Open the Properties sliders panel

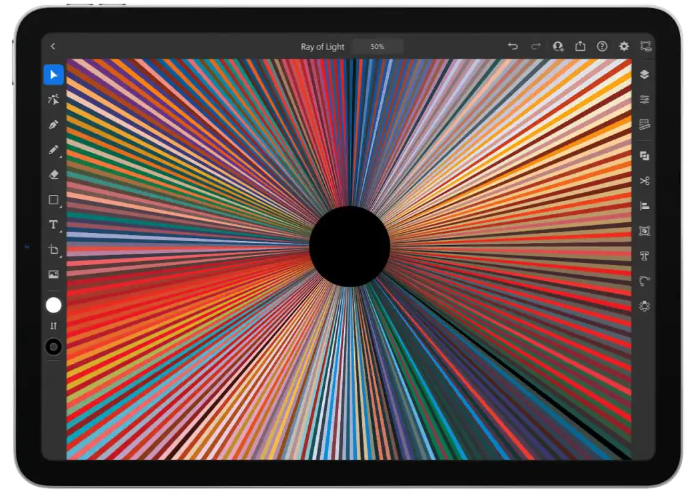(644, 99)
